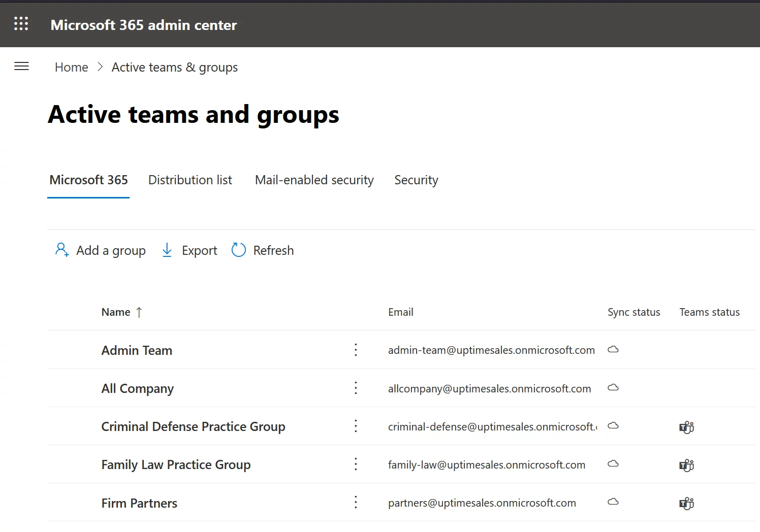Switch to the Distribution list tab
The height and width of the screenshot is (532, 760).
pyautogui.click(x=190, y=180)
